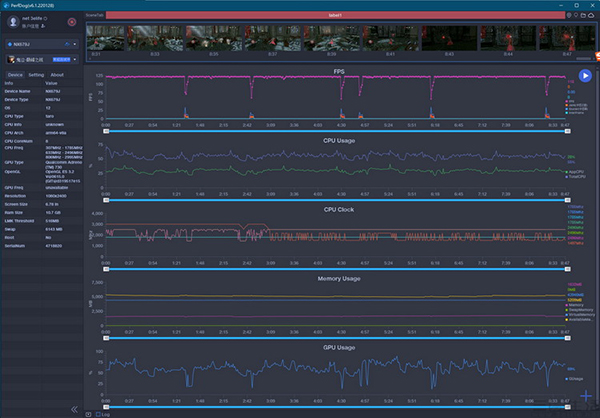Click the blue play button to start recording

tap(585, 76)
